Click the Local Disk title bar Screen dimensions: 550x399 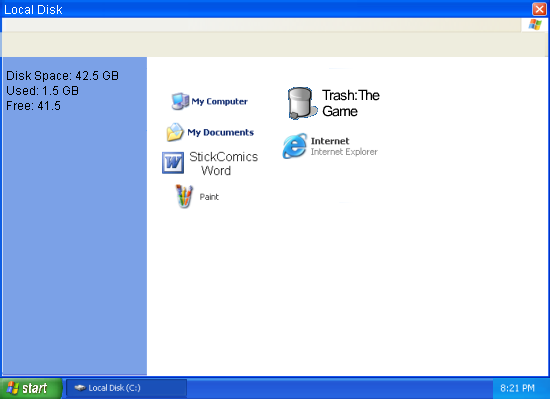(x=267, y=9)
